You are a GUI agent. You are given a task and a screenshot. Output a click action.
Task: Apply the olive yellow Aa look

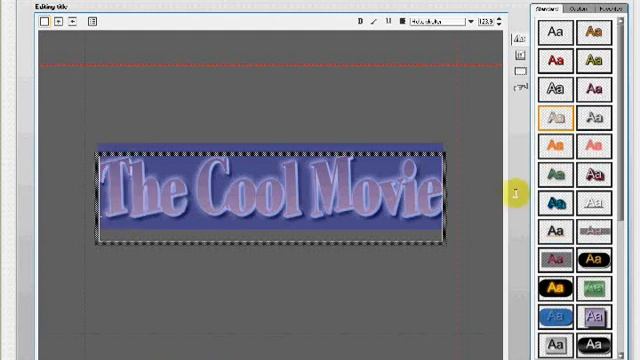coord(594,61)
